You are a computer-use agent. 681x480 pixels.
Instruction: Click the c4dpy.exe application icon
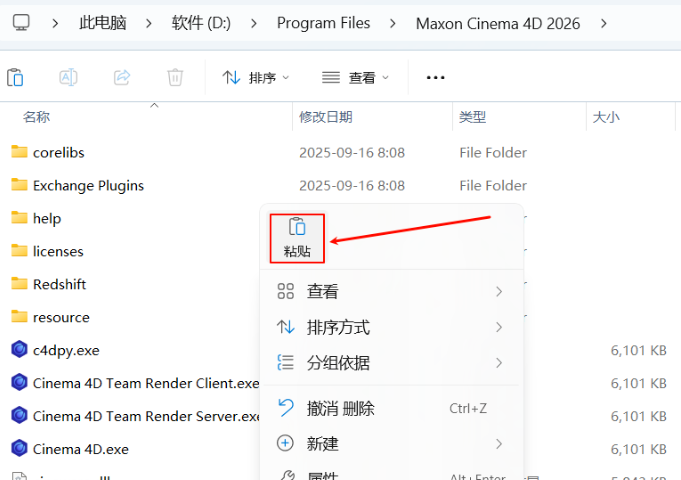coord(19,349)
